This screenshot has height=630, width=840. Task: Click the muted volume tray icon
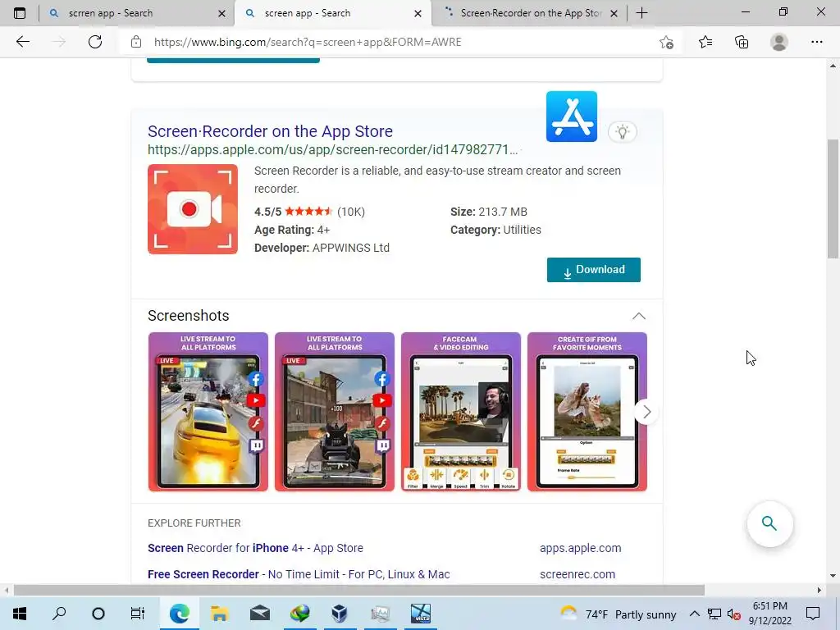click(734, 614)
